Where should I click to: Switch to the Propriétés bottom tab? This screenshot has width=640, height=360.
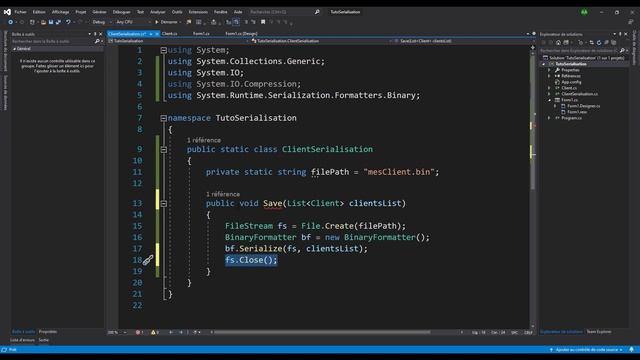pos(48,331)
